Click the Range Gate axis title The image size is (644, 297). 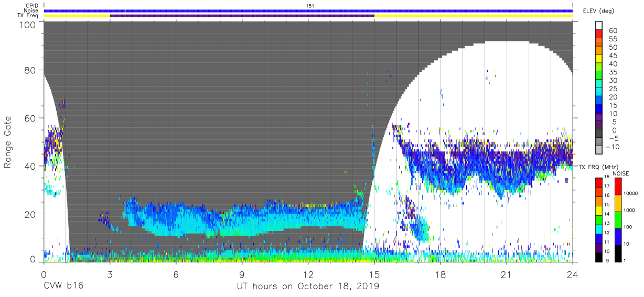[x=8, y=142]
